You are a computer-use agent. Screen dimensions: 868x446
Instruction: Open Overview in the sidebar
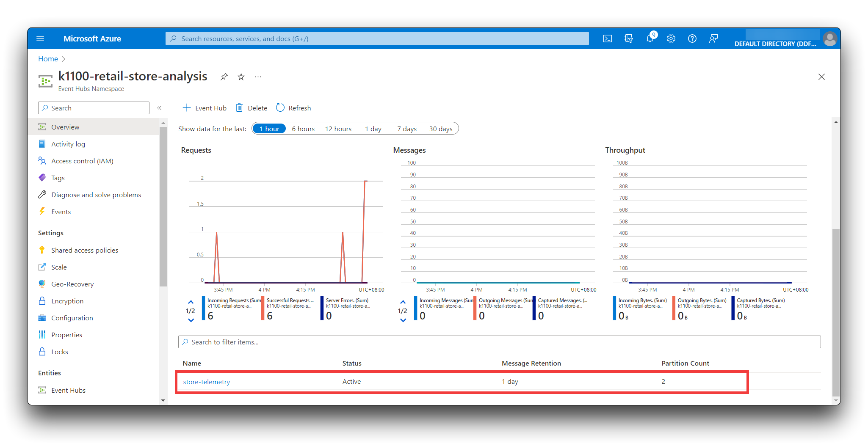pyautogui.click(x=93, y=127)
